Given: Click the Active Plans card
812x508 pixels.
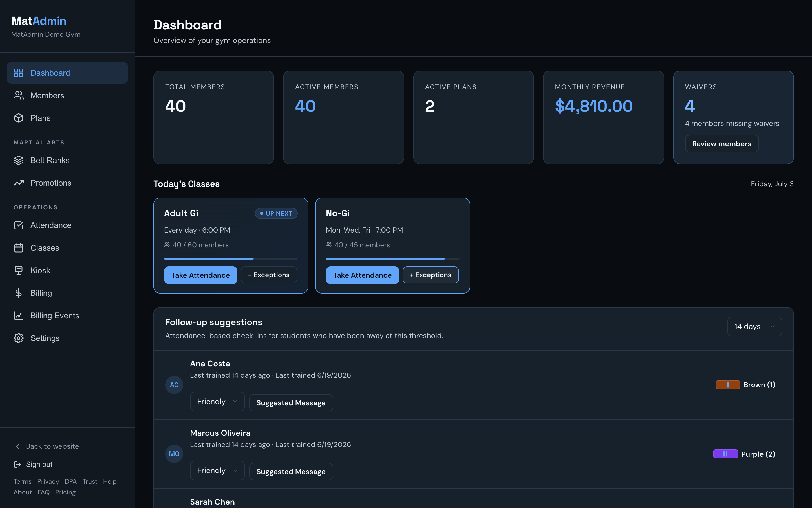Looking at the screenshot, I should (x=473, y=117).
